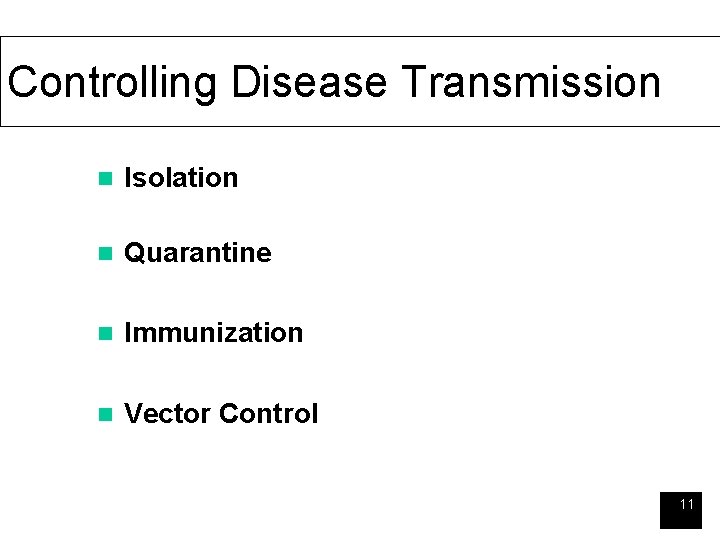Viewport: 720px width, 540px height.
Task: Click the number 11 slide indicator
Action: pos(686,505)
